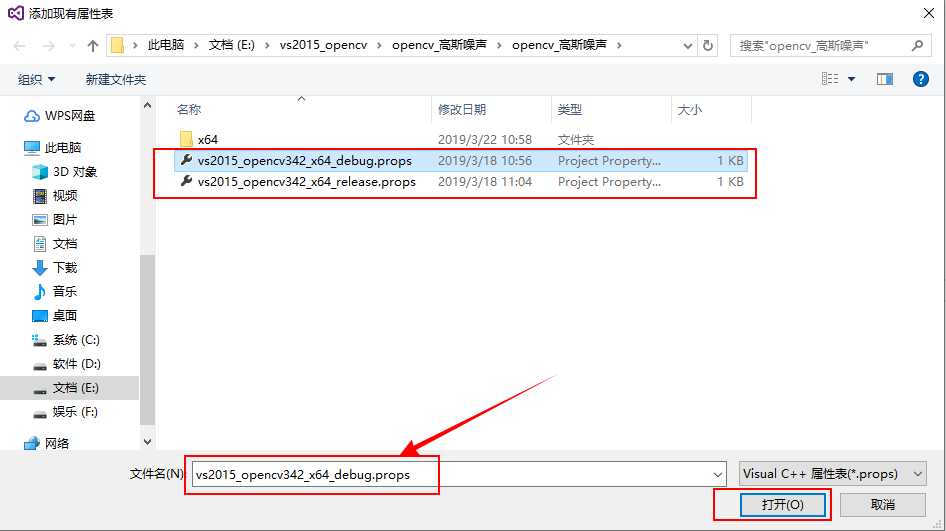Click wrench icon of debug.props file

tap(186, 160)
